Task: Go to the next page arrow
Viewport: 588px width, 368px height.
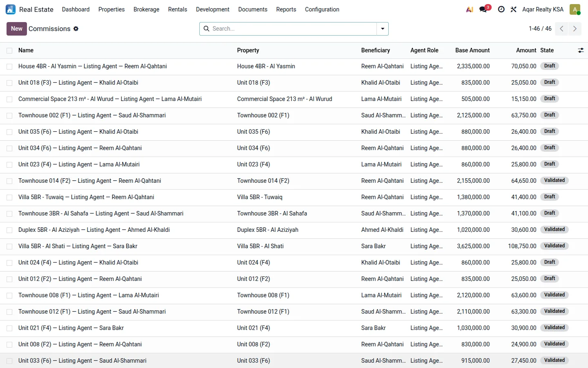Action: click(575, 29)
